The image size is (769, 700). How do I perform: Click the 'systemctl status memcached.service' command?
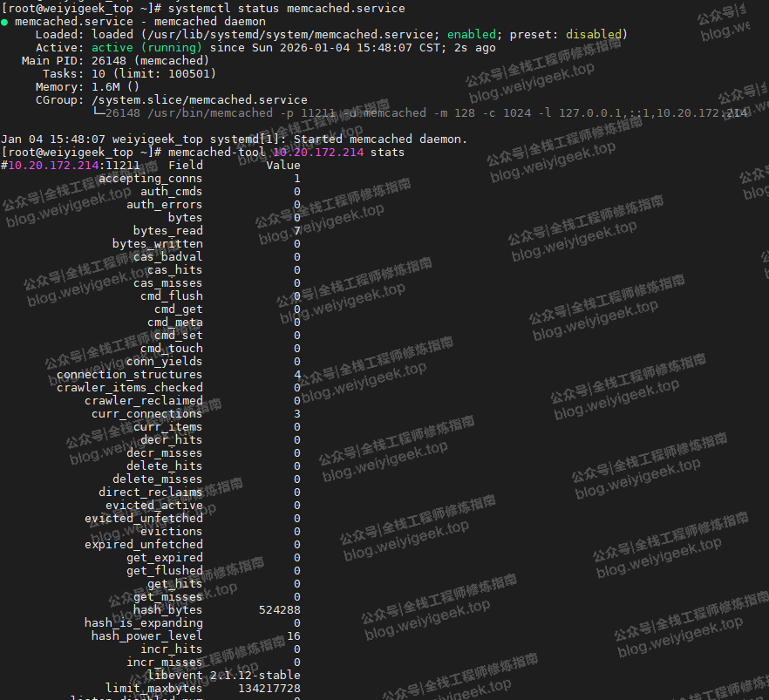[286, 9]
